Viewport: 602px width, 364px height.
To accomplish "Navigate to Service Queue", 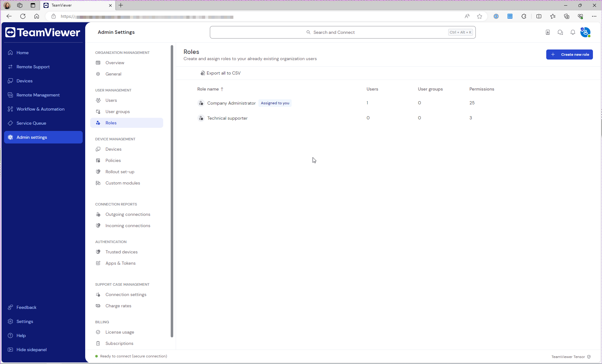I will tap(31, 123).
